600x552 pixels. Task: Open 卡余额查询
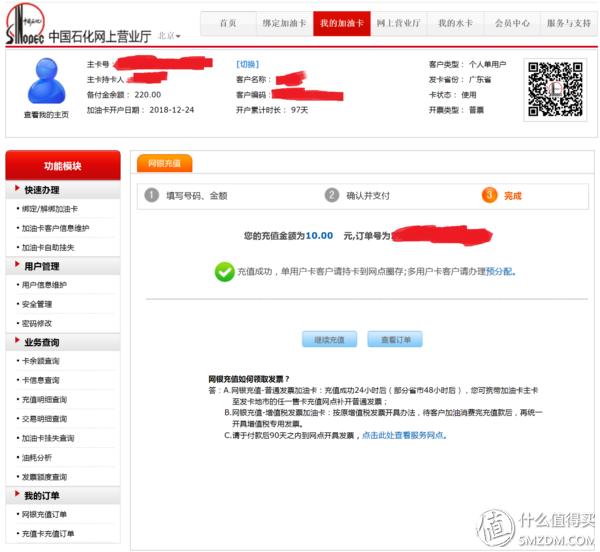41,361
